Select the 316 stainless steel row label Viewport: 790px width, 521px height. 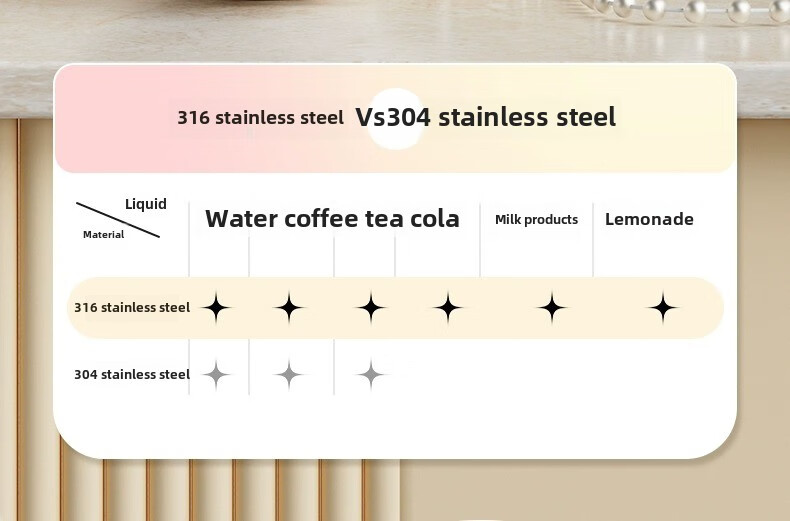click(131, 308)
